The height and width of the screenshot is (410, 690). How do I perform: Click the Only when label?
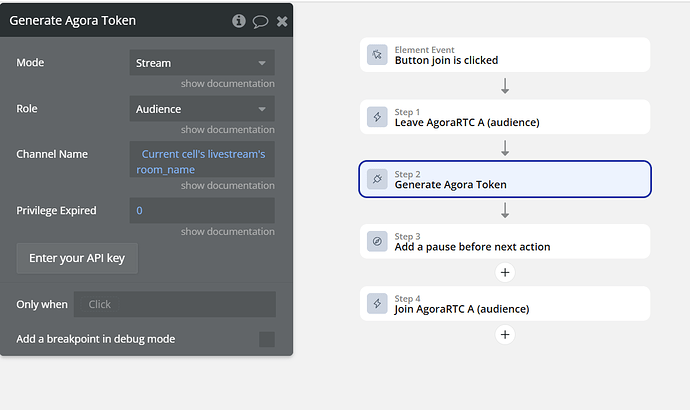click(x=42, y=304)
